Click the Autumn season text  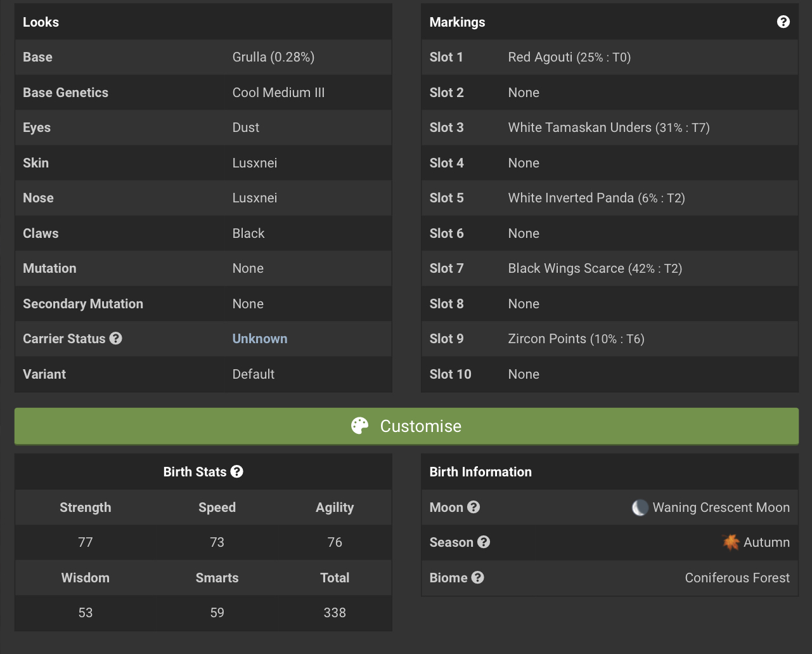766,542
